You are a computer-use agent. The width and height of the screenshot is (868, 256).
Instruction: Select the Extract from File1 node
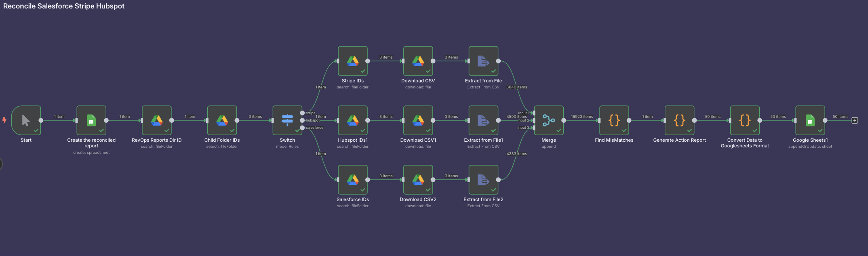483,120
